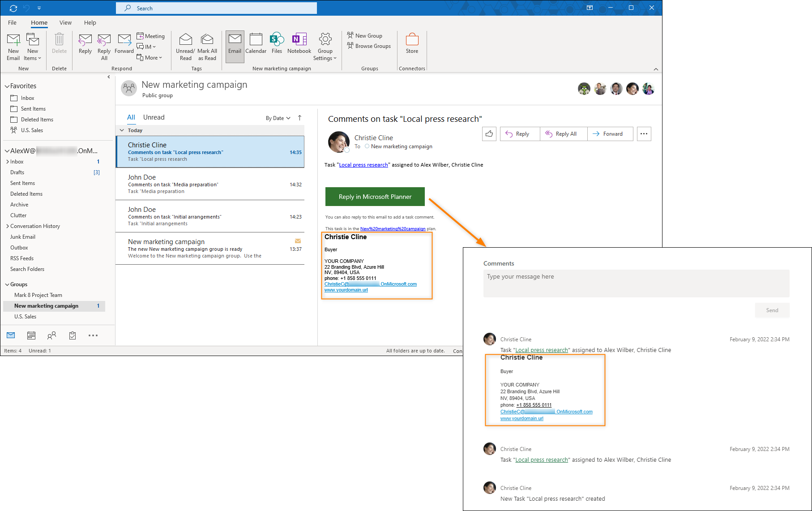Click Reply button in reading pane

pyautogui.click(x=520, y=134)
